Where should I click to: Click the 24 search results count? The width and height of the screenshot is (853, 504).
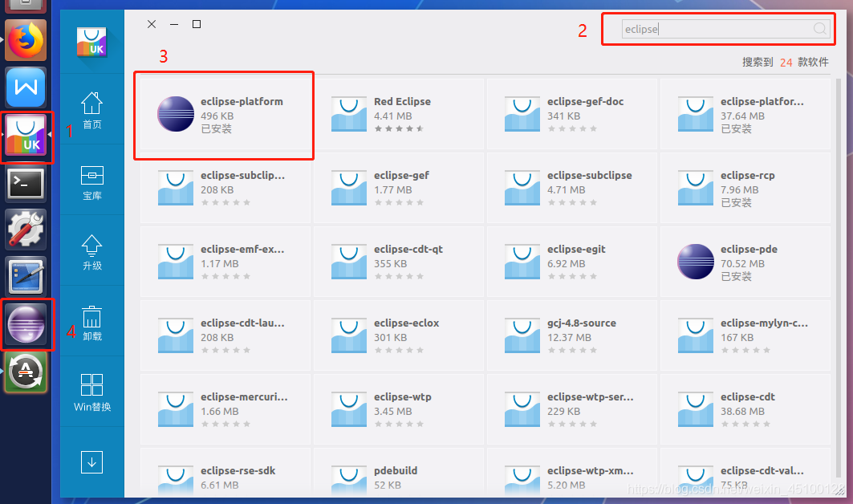(786, 62)
